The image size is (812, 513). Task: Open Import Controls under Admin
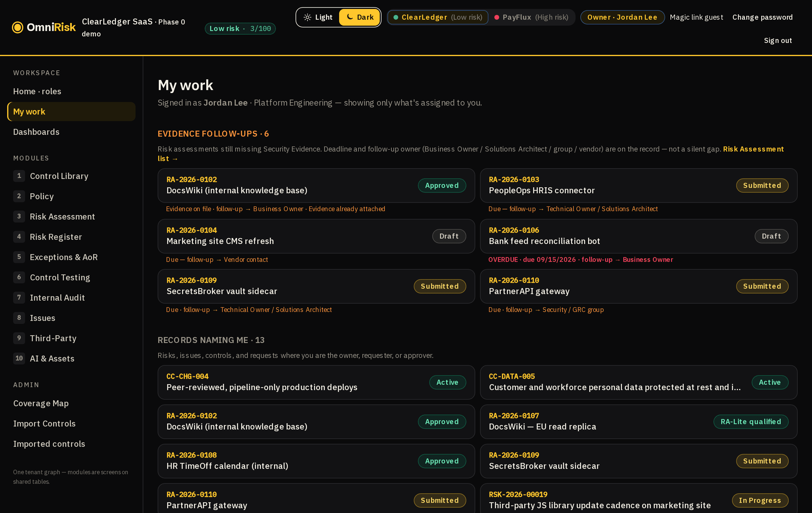coord(71,424)
